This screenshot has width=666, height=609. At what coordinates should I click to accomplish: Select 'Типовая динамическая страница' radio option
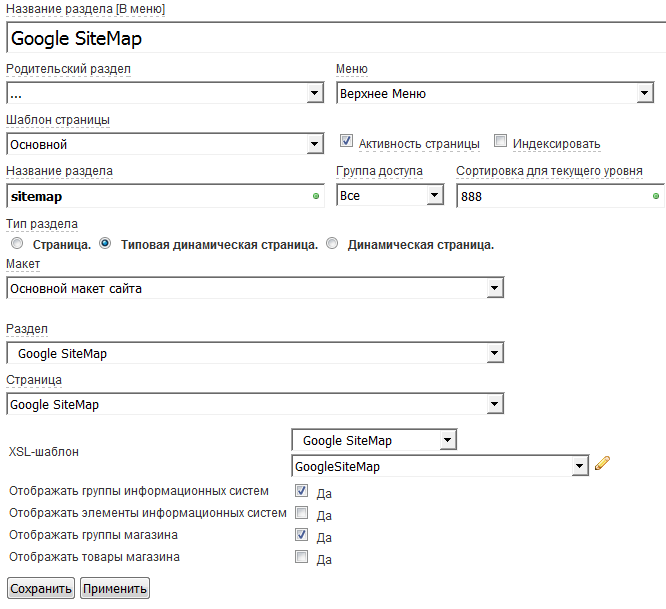106,243
